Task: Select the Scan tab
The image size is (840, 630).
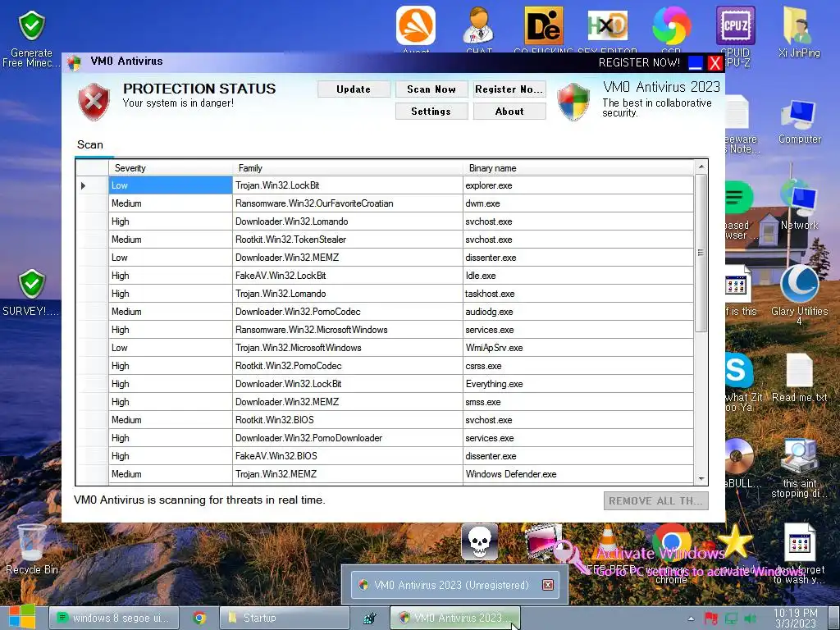Action: [x=90, y=144]
